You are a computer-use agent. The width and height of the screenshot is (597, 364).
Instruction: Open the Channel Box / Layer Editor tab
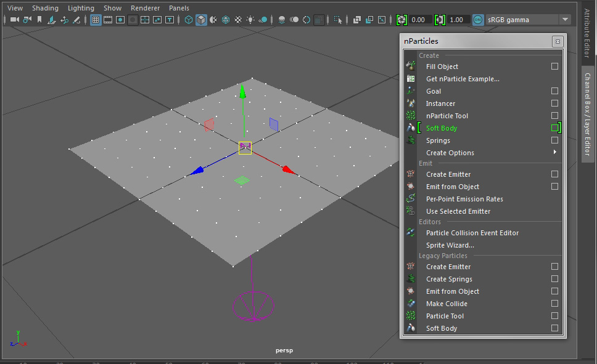588,115
